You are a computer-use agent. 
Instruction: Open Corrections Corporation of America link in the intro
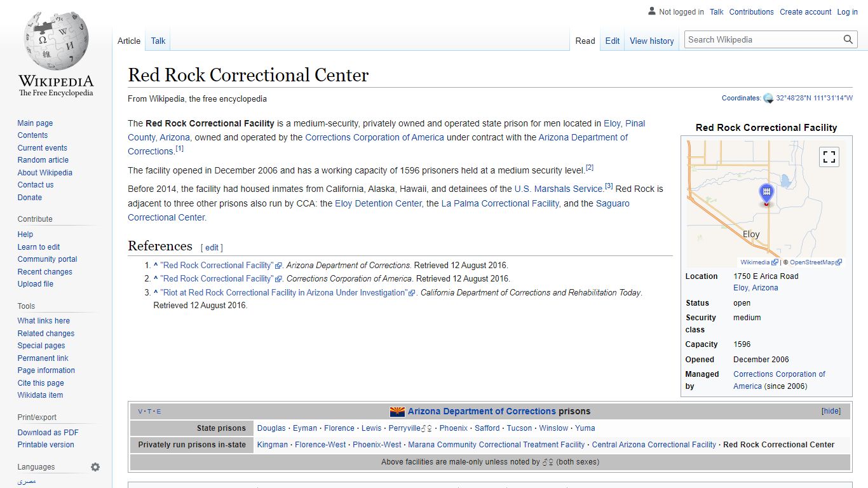[374, 137]
